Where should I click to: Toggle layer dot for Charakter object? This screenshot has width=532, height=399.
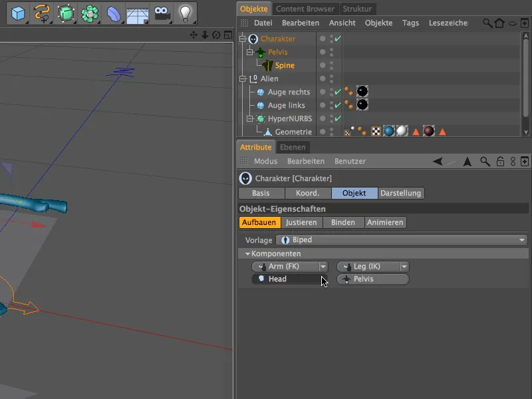point(323,39)
